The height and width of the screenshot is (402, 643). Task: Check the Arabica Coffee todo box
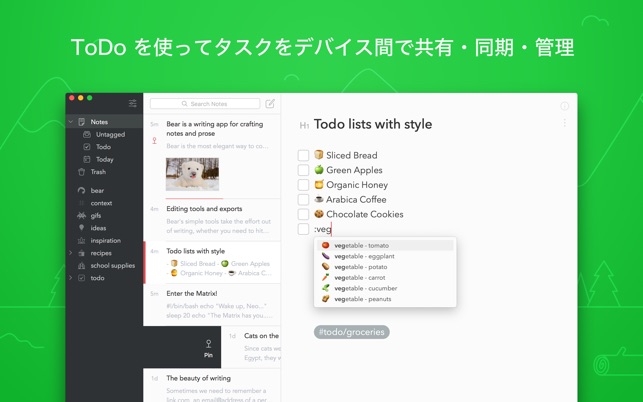tap(303, 200)
